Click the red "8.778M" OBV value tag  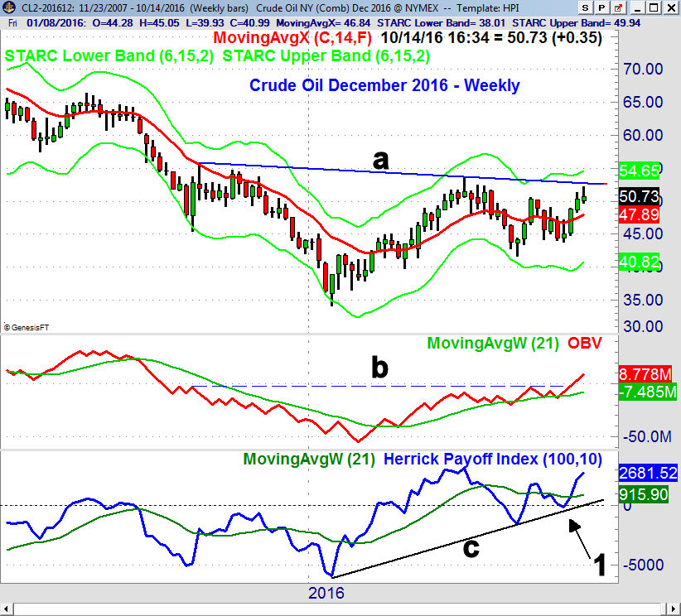point(646,374)
